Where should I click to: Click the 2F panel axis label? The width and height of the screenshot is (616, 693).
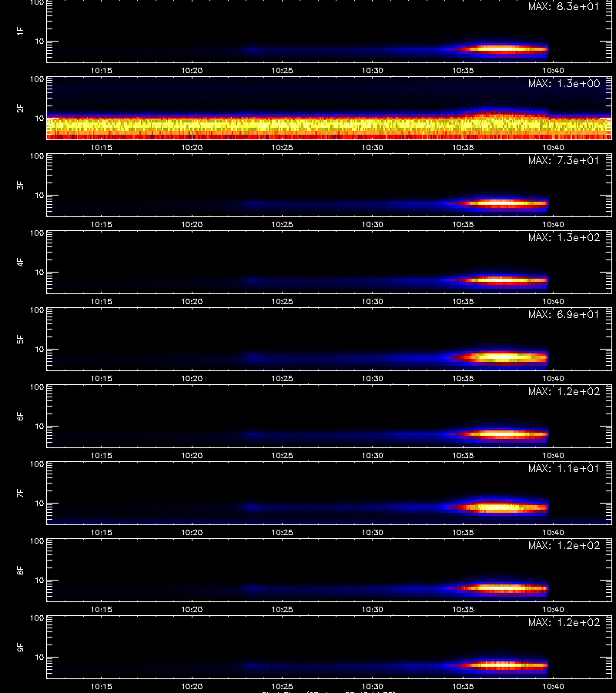[x=20, y=109]
